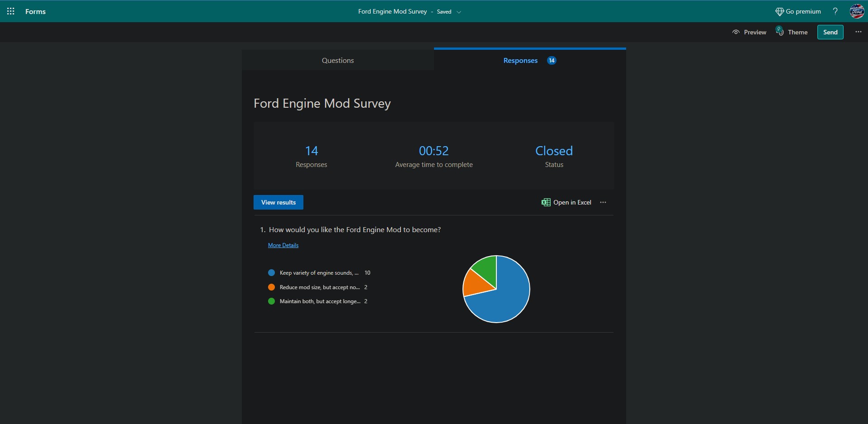This screenshot has height=424, width=868.
Task: Click the Preview eye icon
Action: (x=736, y=32)
